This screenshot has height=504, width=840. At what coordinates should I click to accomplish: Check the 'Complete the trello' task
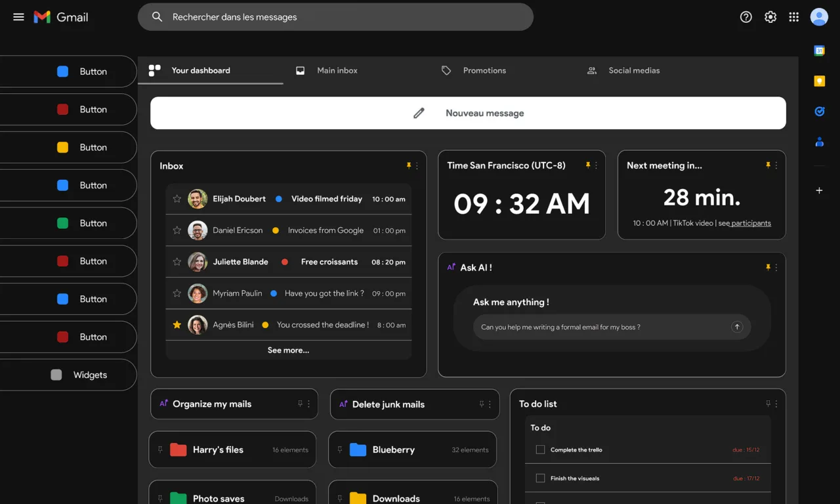[x=540, y=450]
